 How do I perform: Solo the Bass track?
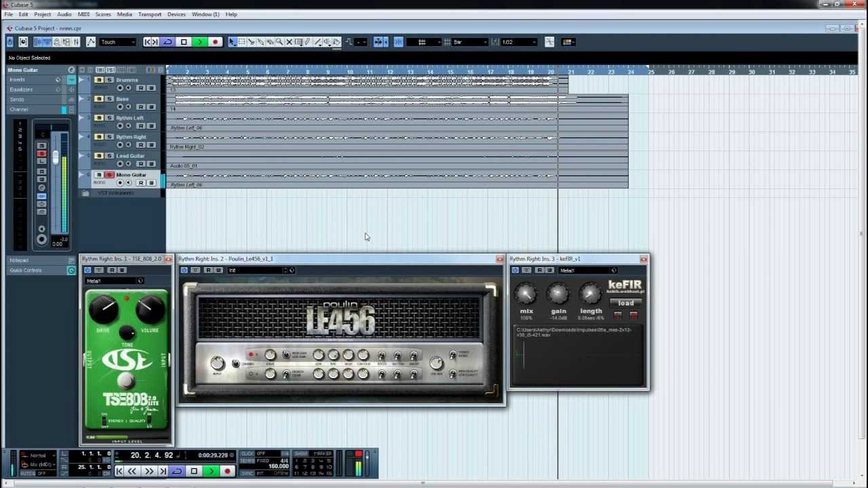pyautogui.click(x=109, y=99)
